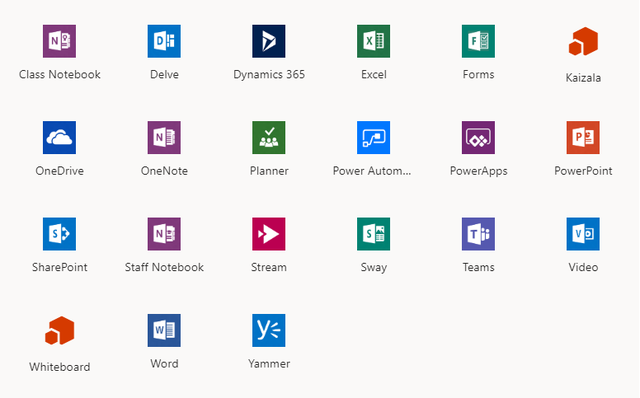
Task: Select the "Dynamics 365" label
Action: click(269, 74)
